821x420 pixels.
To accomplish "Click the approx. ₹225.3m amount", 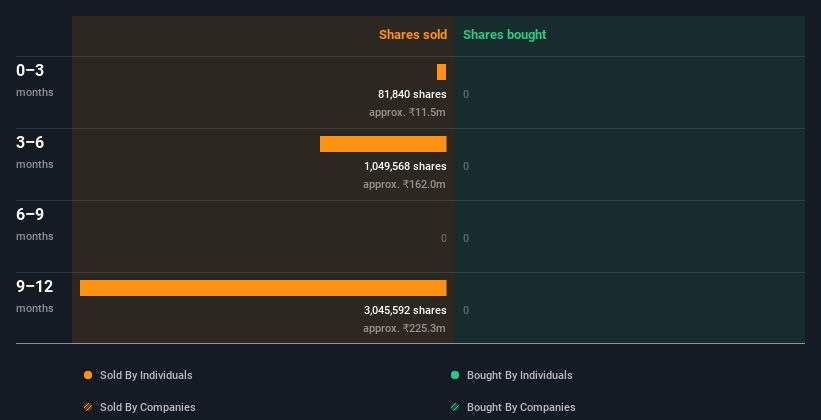I will point(404,328).
